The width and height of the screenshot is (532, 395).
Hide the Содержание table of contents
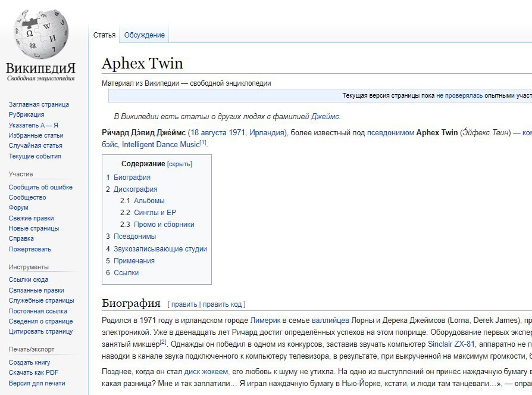(180, 164)
